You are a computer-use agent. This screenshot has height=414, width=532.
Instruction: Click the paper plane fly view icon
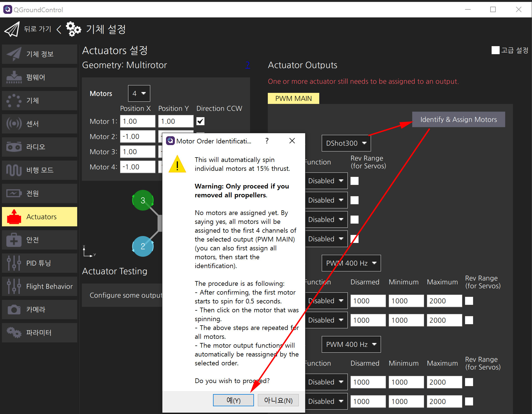(12, 29)
